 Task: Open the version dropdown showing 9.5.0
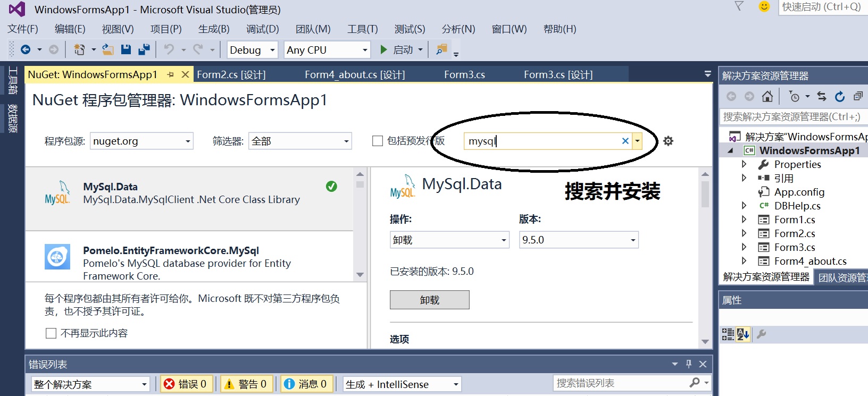[x=579, y=240]
